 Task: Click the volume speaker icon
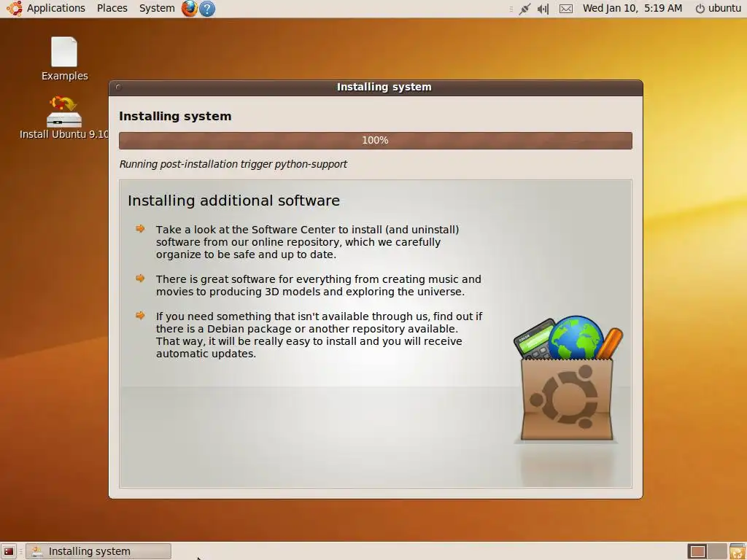[x=543, y=9]
